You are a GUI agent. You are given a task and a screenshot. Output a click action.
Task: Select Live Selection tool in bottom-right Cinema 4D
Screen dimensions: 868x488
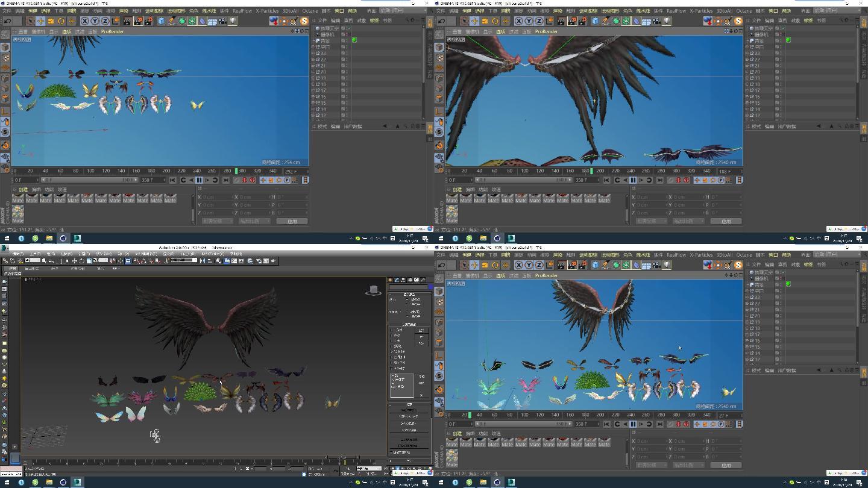coord(464,265)
